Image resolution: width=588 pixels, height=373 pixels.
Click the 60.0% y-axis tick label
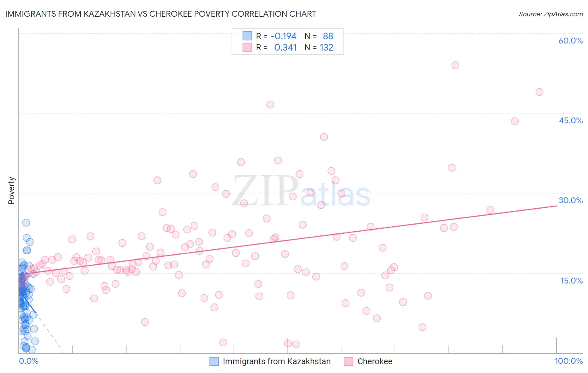(x=570, y=41)
